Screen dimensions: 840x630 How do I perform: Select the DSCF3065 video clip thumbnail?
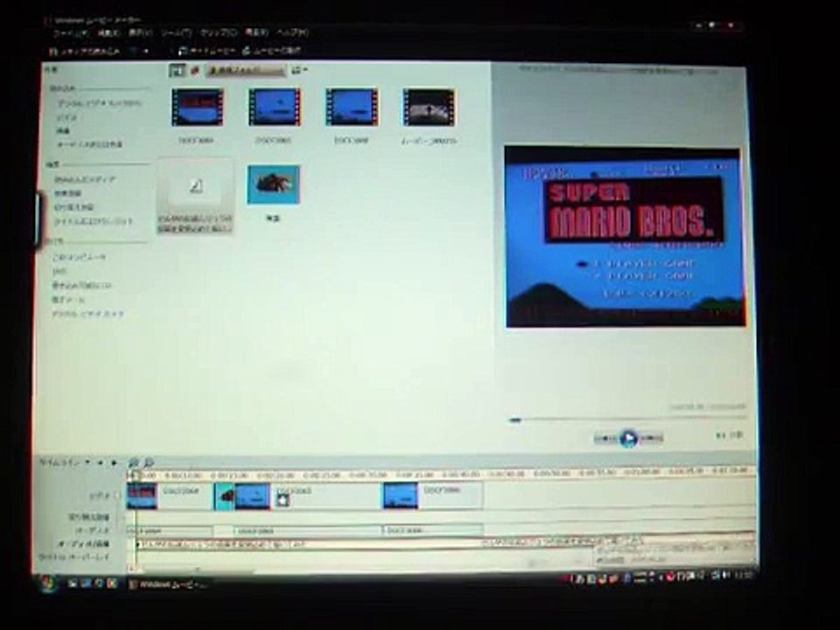(x=274, y=108)
